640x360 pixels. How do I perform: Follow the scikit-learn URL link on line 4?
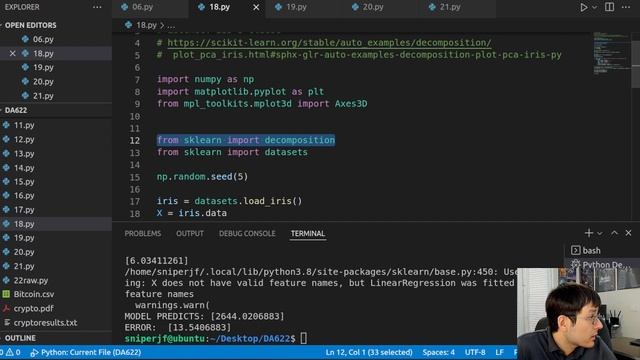(x=329, y=42)
